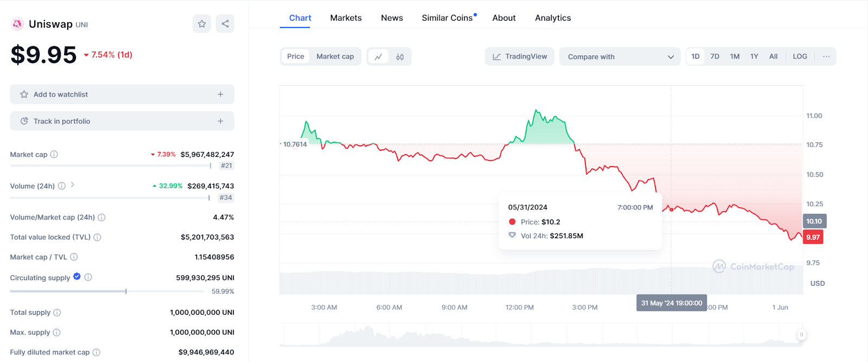
Task: Open the About tab
Action: [504, 18]
